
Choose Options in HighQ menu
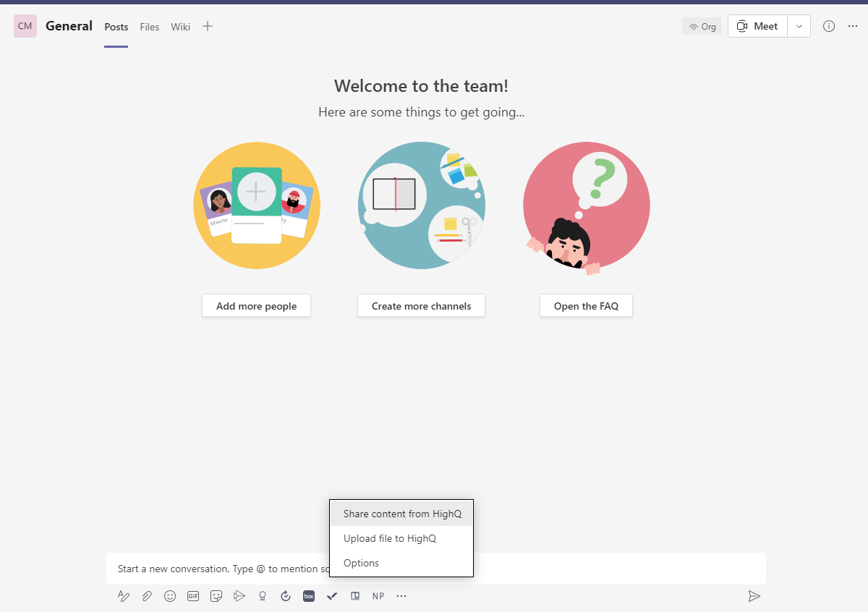(401, 563)
